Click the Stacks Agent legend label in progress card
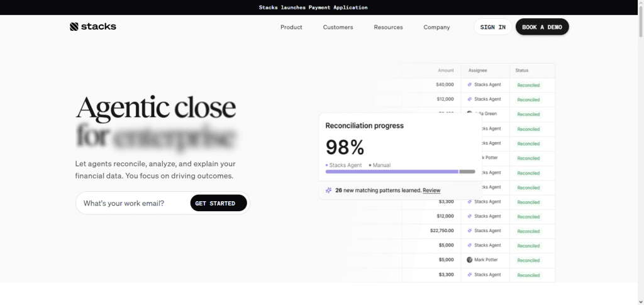This screenshot has height=305, width=644. coord(345,165)
